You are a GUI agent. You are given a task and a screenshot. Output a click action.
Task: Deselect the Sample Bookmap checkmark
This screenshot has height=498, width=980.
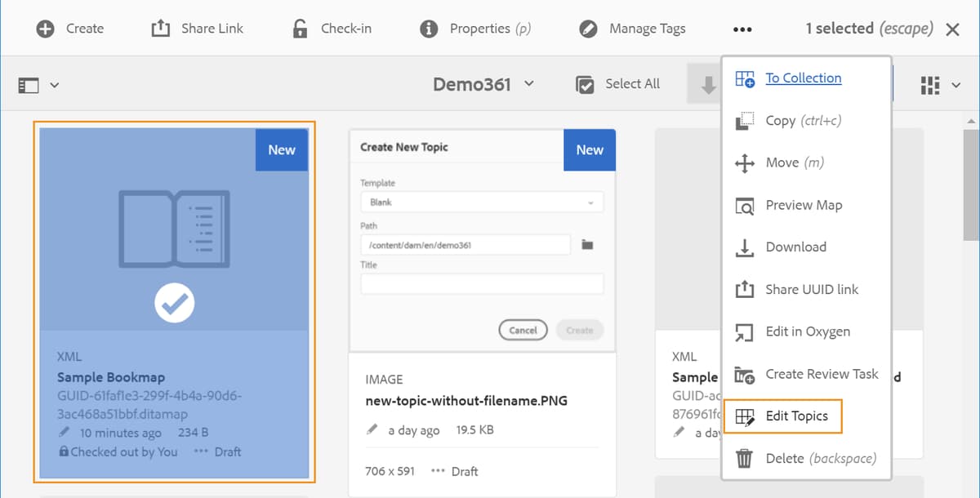pyautogui.click(x=174, y=302)
